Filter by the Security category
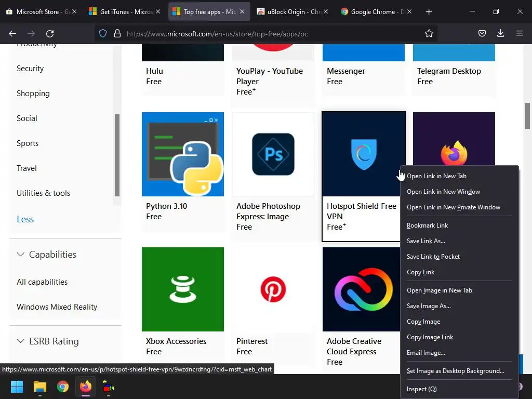The height and width of the screenshot is (399, 532). [x=30, y=69]
